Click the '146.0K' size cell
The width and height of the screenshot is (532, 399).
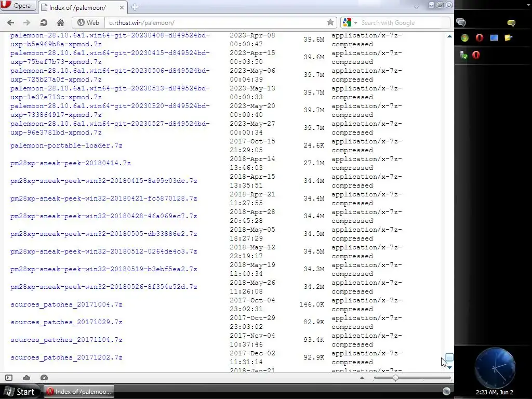coord(312,304)
